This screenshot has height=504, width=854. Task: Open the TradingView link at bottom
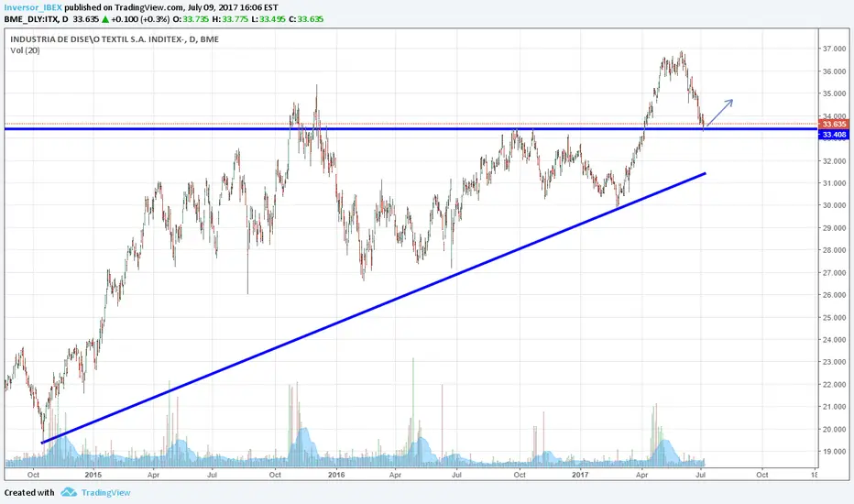coord(105,493)
